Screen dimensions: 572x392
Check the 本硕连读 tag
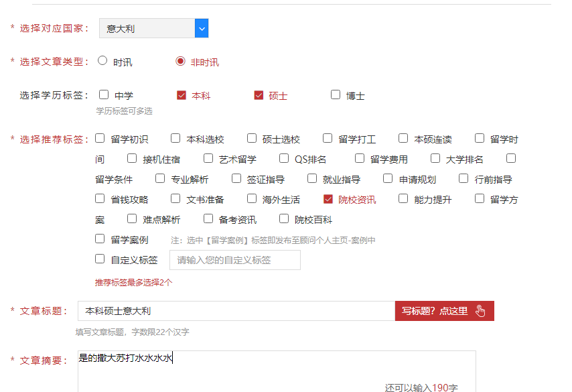click(x=403, y=138)
